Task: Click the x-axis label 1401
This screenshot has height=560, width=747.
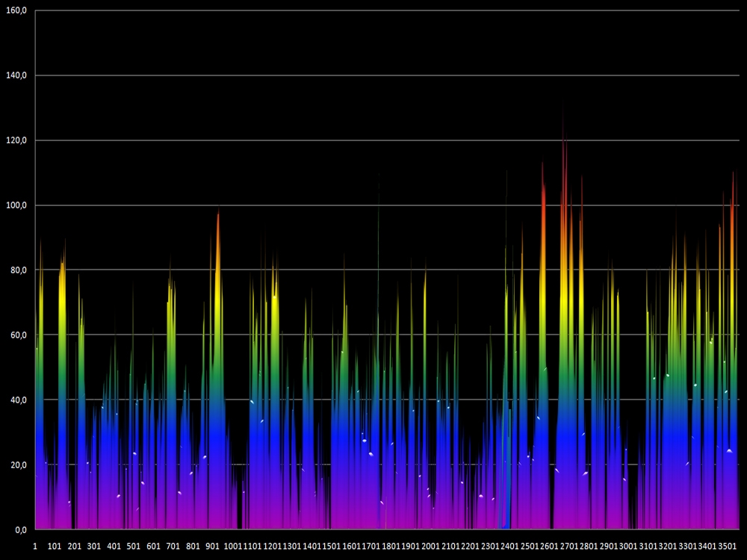Action: (x=312, y=547)
